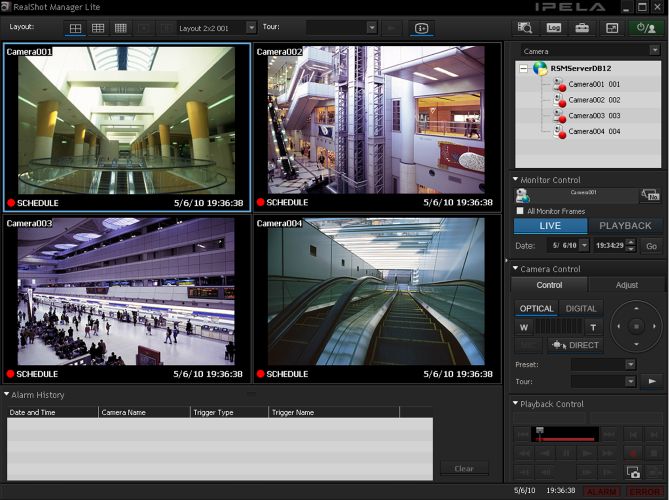Click the W zoom-out (wide) button
Image resolution: width=669 pixels, height=500 pixels.
(524, 327)
